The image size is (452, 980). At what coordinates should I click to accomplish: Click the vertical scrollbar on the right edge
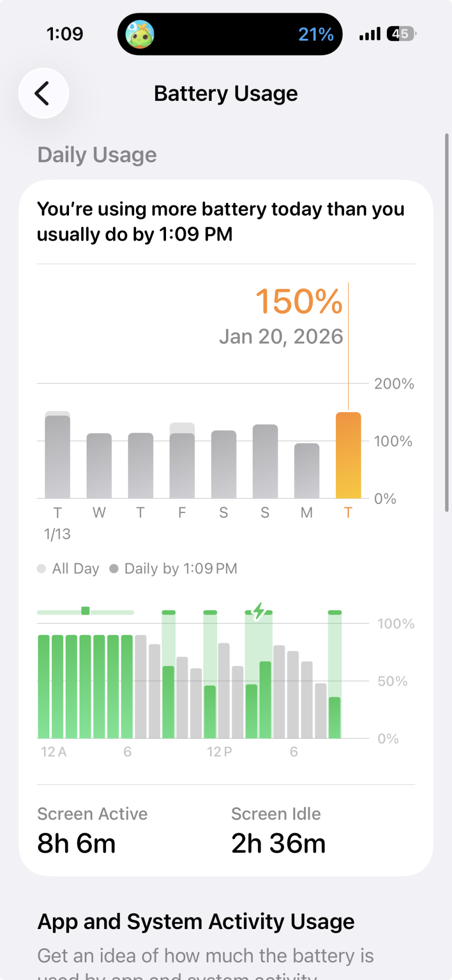(447, 322)
